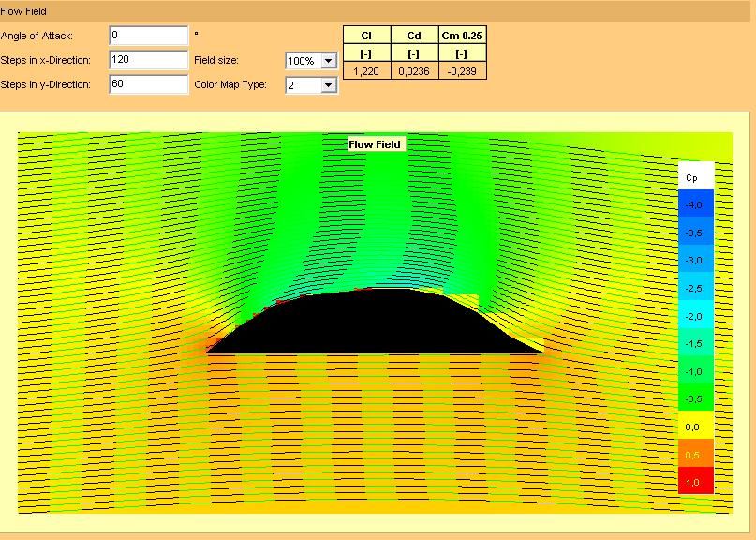Click the Steps in x-Direction field
Viewport: 756px width, 540px height.
(148, 60)
